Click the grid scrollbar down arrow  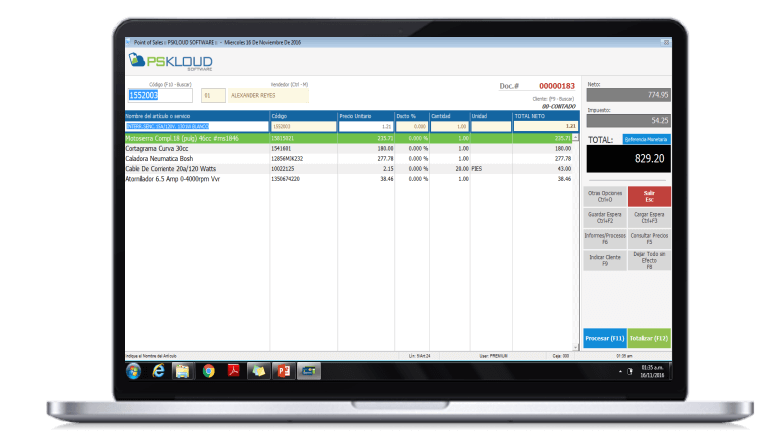(575, 347)
